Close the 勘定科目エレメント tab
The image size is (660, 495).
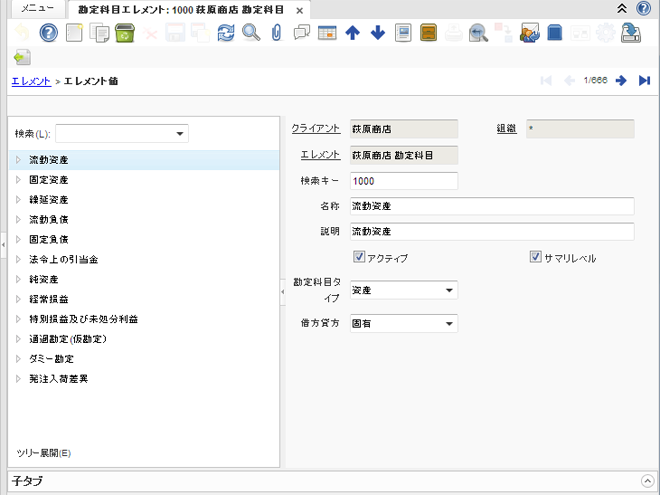[300, 11]
